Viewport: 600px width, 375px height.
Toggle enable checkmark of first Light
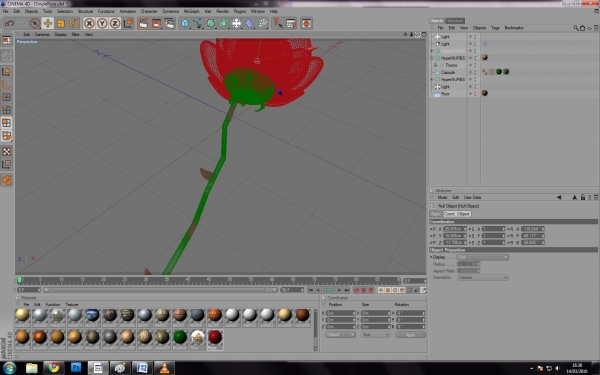pos(478,37)
